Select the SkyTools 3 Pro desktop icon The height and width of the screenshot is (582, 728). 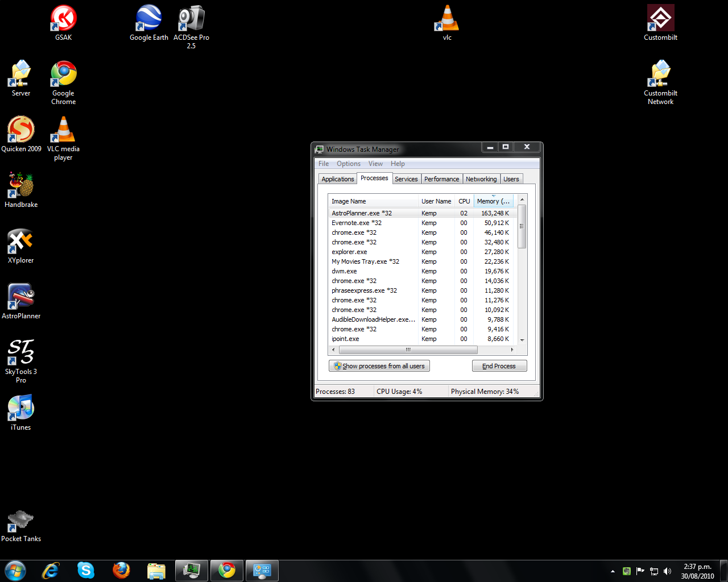pos(21,361)
